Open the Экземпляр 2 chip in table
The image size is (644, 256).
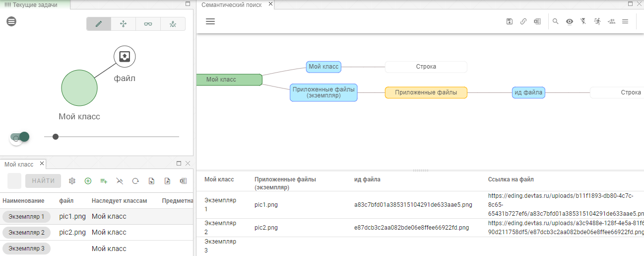point(26,233)
